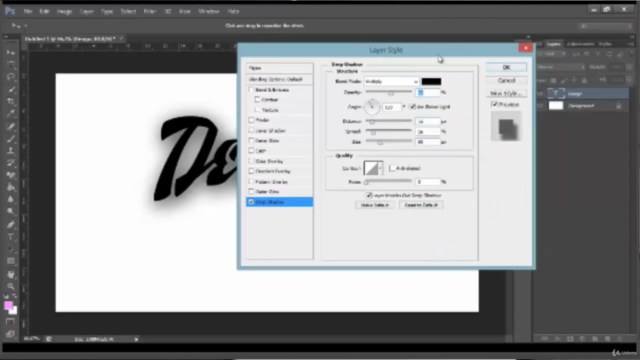Screen dimensions: 640x360
Task: Open the layer Opacity dropdown arrow
Action: (x=630, y=67)
